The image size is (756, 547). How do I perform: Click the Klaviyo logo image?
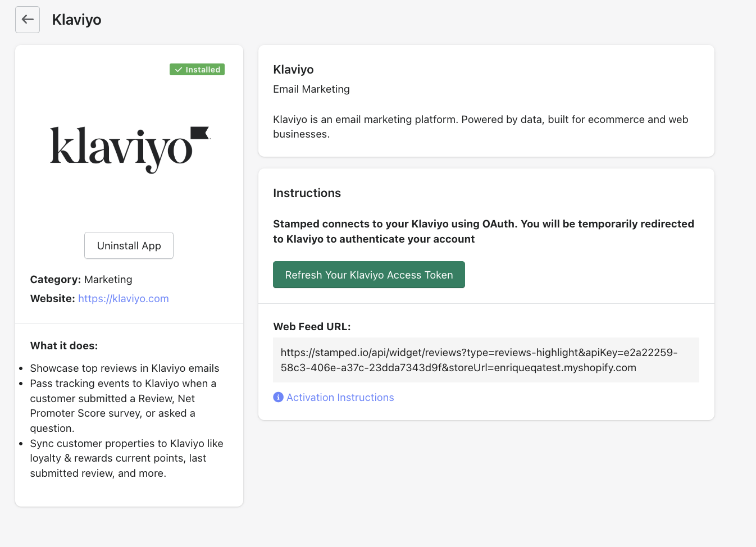coord(130,149)
